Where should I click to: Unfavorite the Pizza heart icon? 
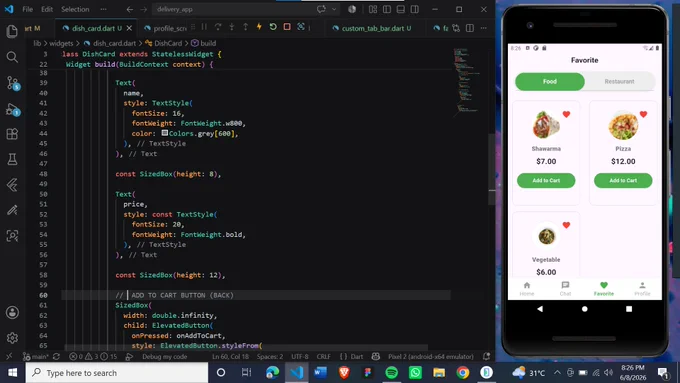[643, 115]
